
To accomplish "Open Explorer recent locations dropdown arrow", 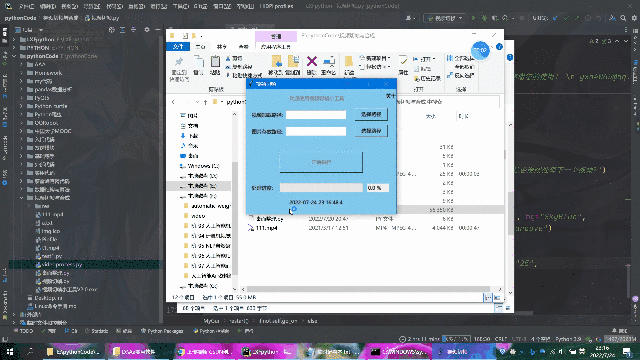I will pos(198,102).
